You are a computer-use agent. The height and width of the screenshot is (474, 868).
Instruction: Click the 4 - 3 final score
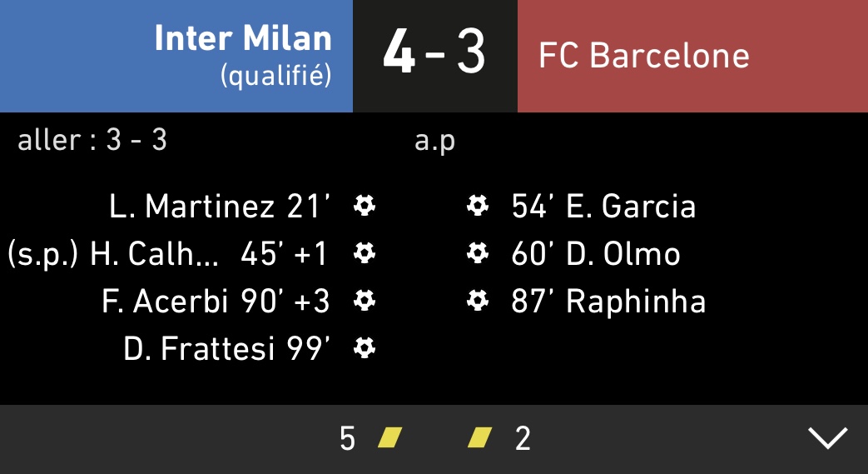point(434,52)
